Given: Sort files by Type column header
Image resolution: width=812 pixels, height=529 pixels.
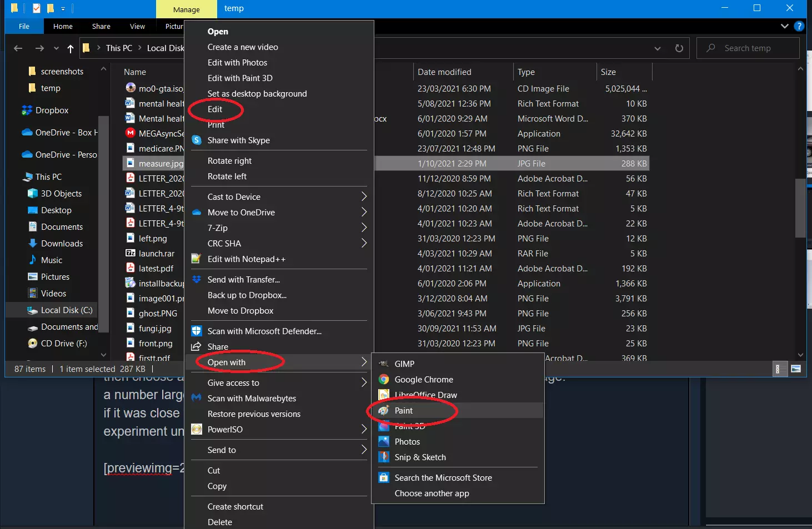Looking at the screenshot, I should tap(526, 72).
